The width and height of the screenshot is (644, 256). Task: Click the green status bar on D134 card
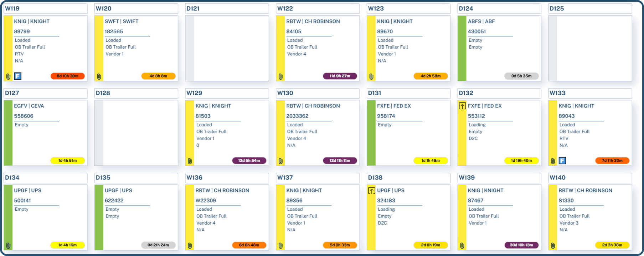(x=8, y=217)
